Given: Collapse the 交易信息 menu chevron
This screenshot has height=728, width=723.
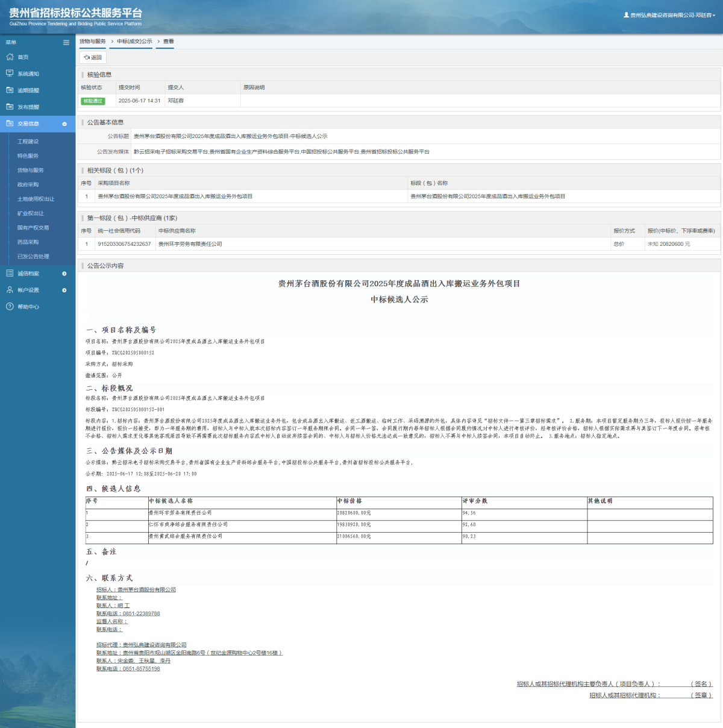Looking at the screenshot, I should click(64, 124).
